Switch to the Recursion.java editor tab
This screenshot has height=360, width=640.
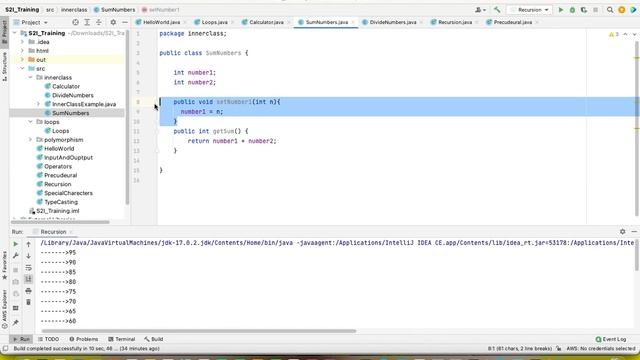tap(455, 22)
